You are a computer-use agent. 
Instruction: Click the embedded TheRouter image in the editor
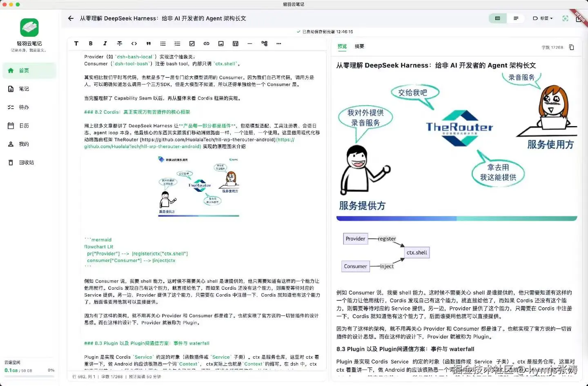[198, 186]
